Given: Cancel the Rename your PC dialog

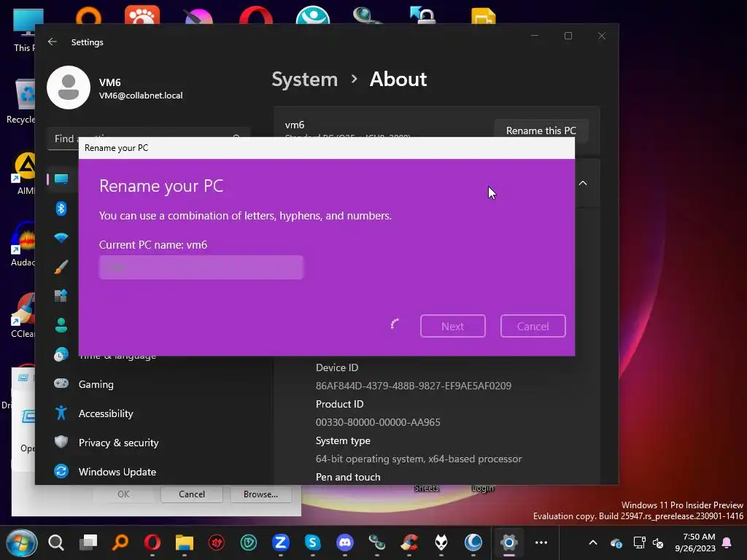Looking at the screenshot, I should (533, 326).
